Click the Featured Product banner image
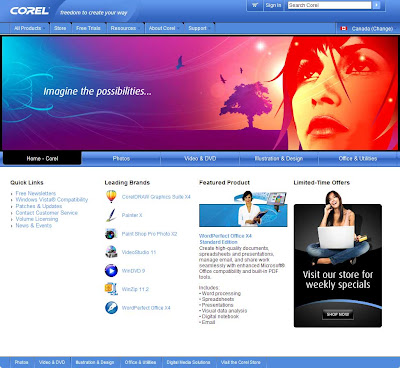The height and width of the screenshot is (368, 400). [x=243, y=209]
